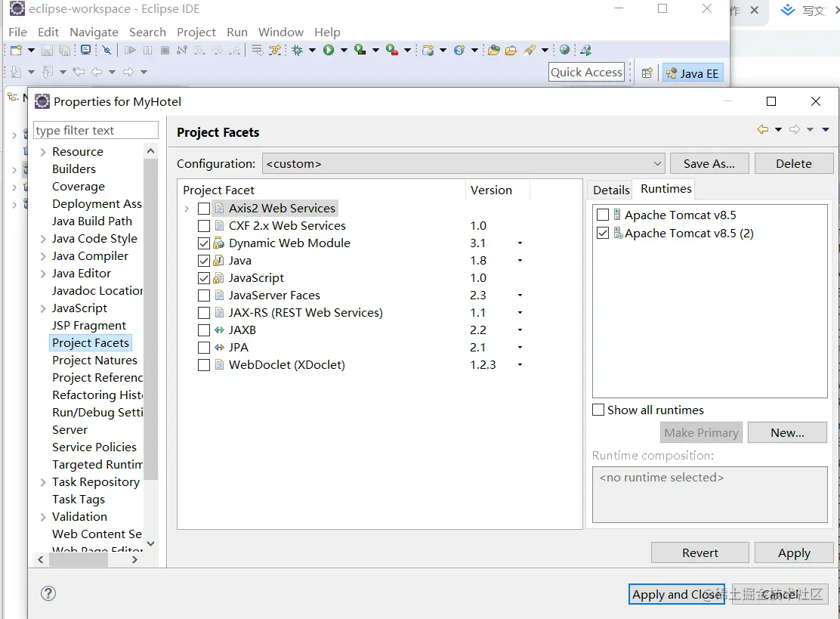
Task: Click the Use Step Filters icon
Action: tap(275, 50)
